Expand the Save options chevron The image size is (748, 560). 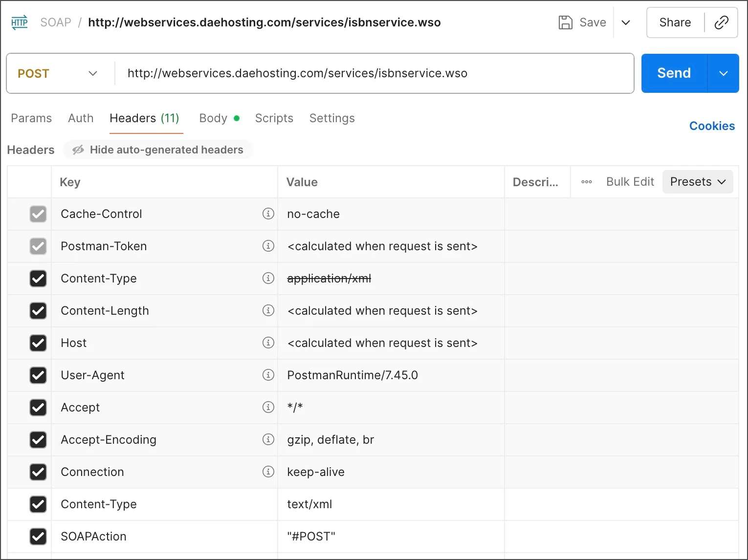click(x=626, y=22)
